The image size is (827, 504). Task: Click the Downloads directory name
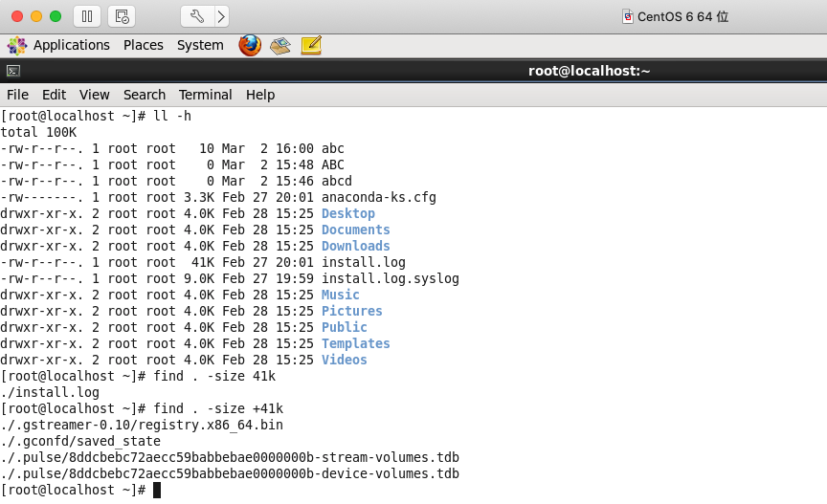[x=355, y=247]
